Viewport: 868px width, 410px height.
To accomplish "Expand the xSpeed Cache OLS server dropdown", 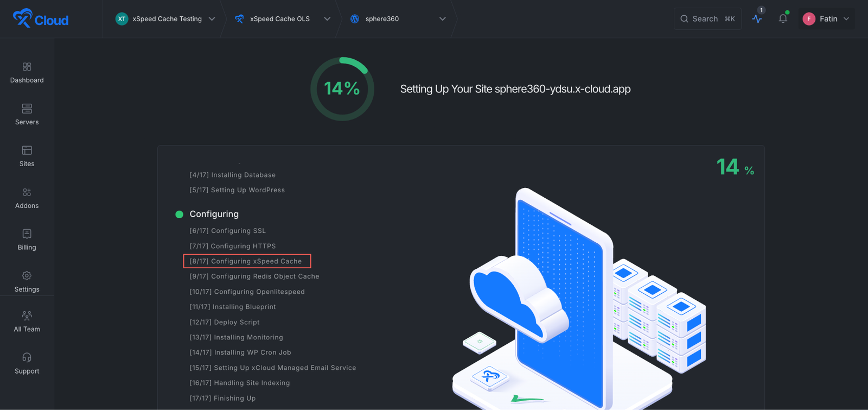I will coord(327,19).
